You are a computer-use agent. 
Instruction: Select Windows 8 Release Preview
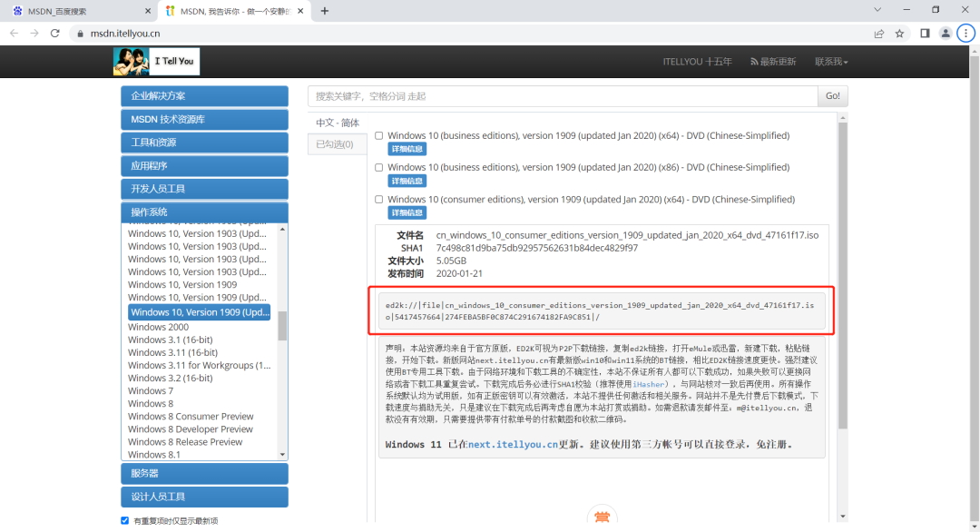point(185,442)
